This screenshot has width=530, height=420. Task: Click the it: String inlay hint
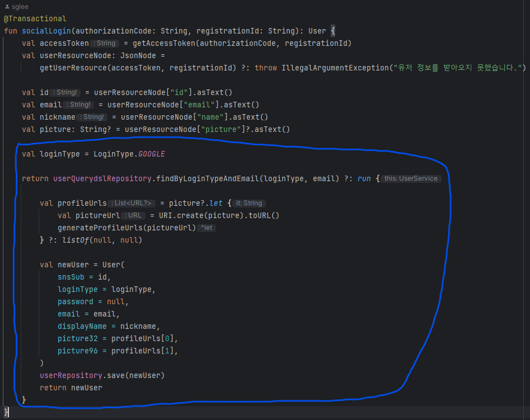click(x=249, y=203)
